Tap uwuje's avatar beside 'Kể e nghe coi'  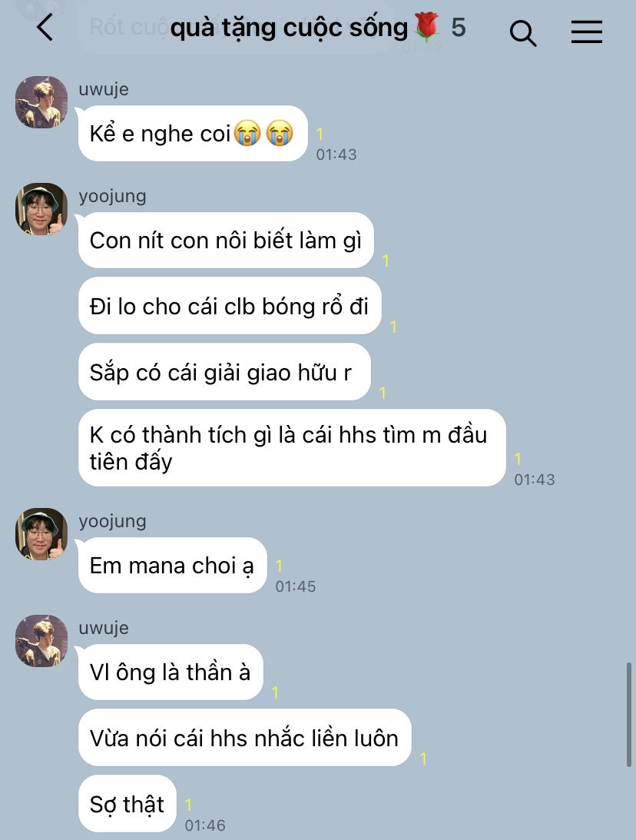(x=41, y=101)
